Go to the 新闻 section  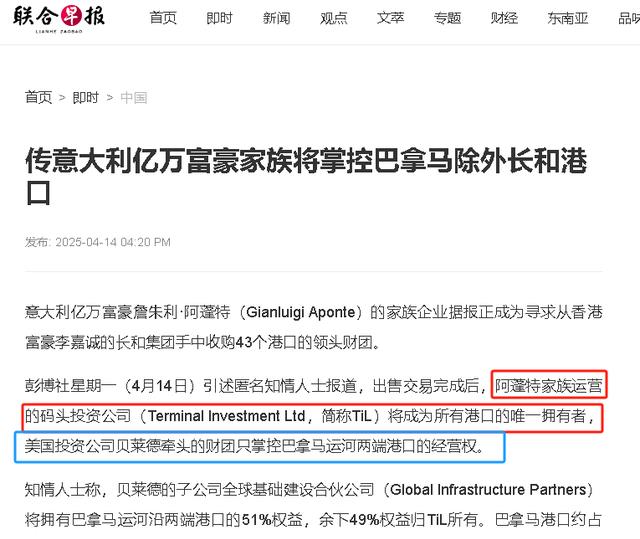coord(276,18)
